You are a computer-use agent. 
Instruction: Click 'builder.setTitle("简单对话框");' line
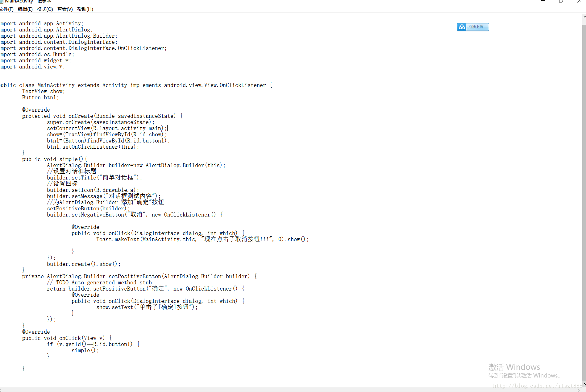point(94,177)
